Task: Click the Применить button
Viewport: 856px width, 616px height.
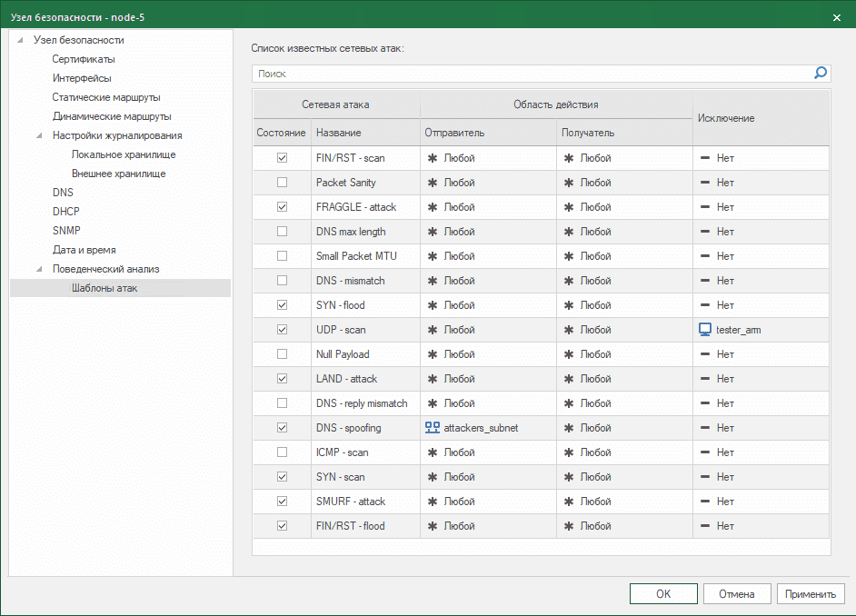Action: click(x=811, y=594)
